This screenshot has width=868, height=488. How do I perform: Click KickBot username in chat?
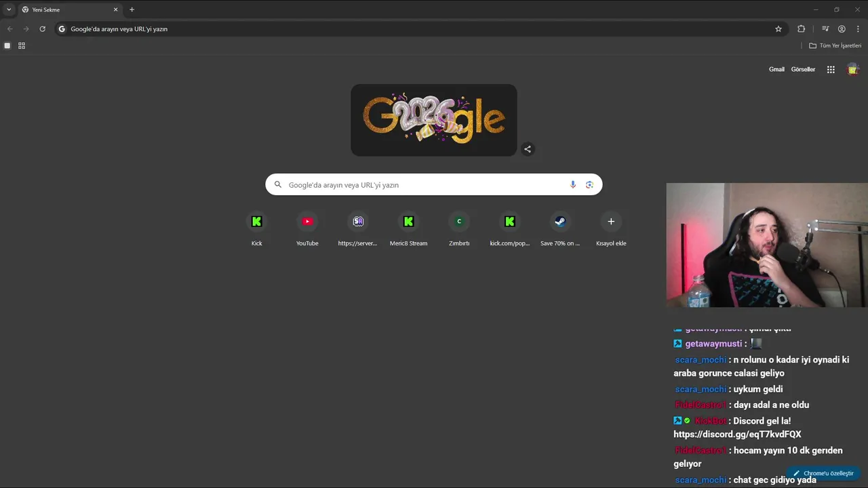[710, 421]
